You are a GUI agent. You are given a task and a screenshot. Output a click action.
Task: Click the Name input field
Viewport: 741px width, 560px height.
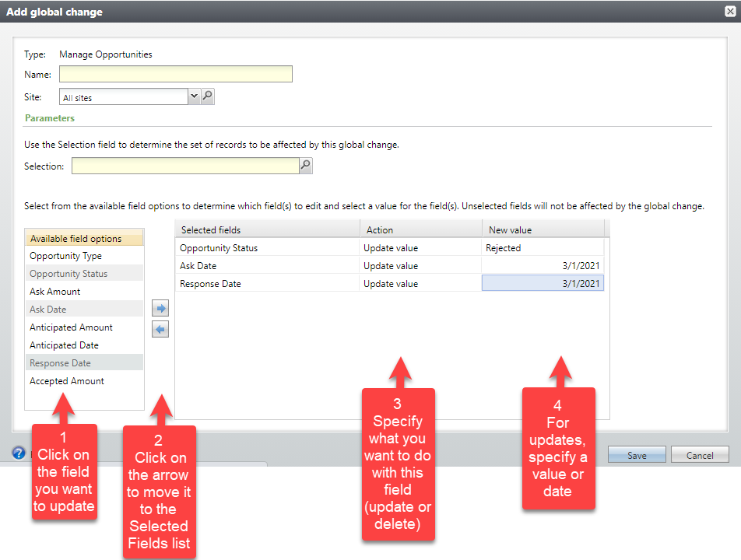point(175,74)
